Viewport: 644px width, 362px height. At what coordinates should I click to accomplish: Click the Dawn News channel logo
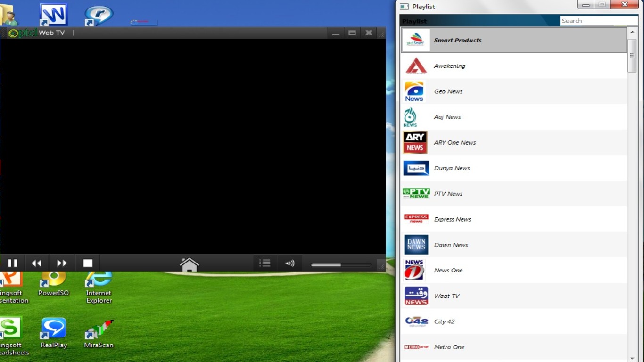(415, 244)
